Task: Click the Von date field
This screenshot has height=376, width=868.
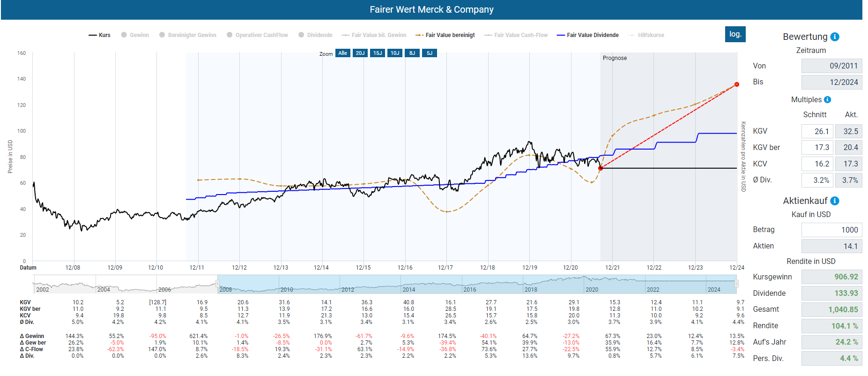Action: click(831, 66)
